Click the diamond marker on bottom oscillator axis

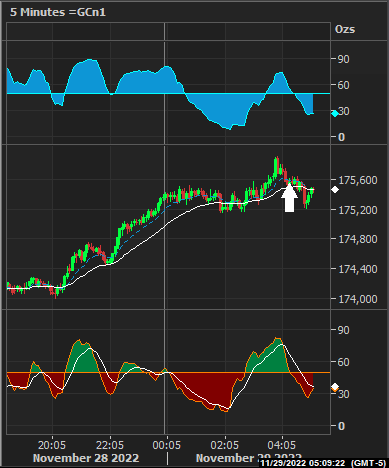335,387
